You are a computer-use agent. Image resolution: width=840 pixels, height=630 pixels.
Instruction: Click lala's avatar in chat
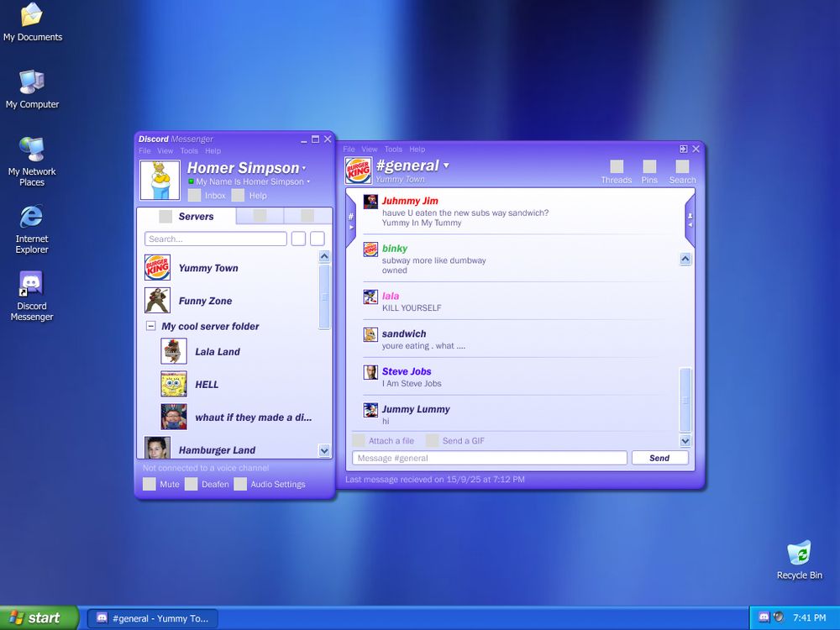[x=370, y=297]
